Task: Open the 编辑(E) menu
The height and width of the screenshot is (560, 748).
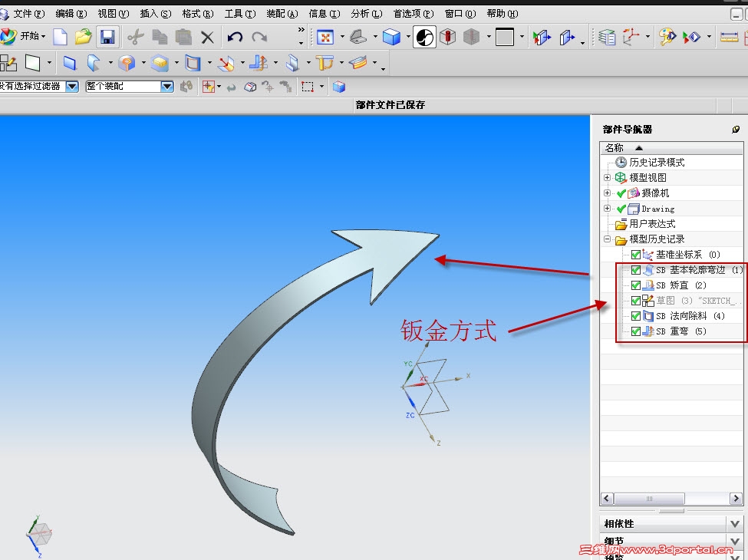Action: click(71, 14)
